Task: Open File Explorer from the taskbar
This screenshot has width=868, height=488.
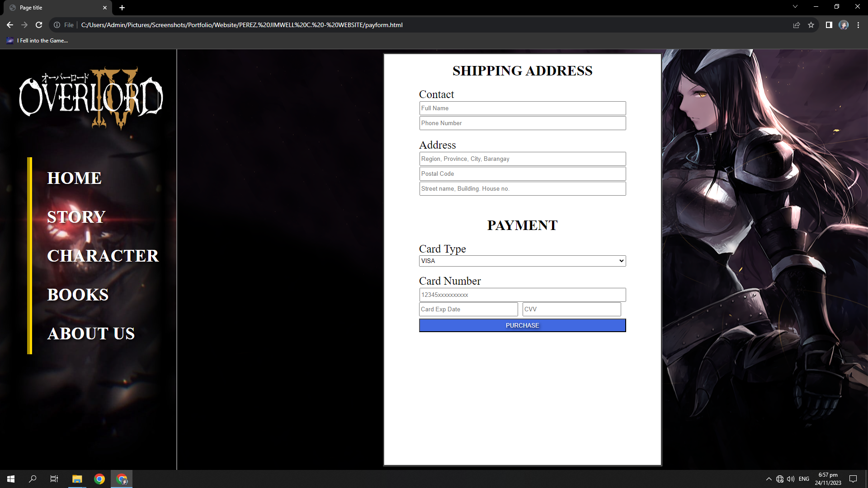Action: [x=77, y=479]
